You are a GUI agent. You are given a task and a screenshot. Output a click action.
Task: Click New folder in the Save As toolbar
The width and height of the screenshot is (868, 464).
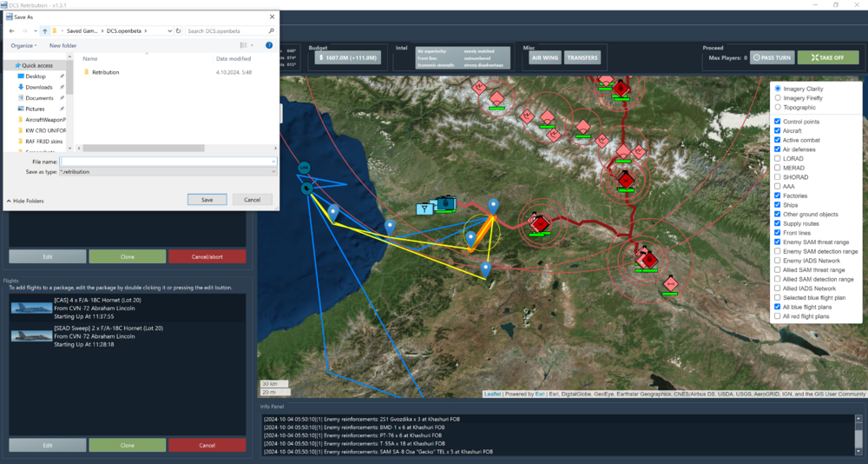pyautogui.click(x=63, y=45)
